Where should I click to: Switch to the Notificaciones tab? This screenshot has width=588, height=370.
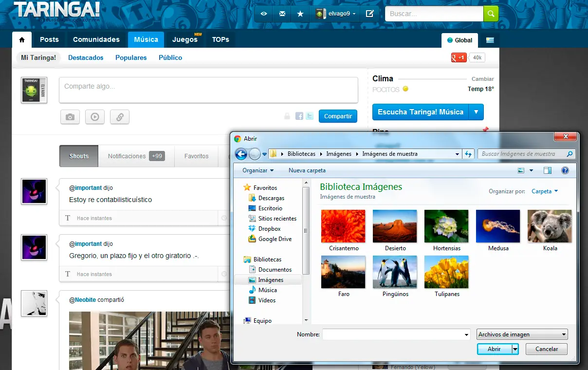tap(136, 156)
